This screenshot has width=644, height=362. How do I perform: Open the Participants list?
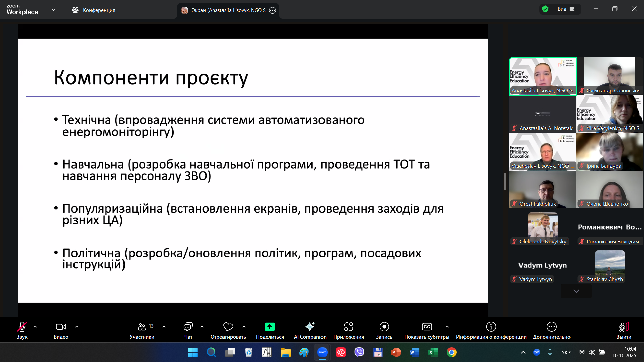[142, 330]
